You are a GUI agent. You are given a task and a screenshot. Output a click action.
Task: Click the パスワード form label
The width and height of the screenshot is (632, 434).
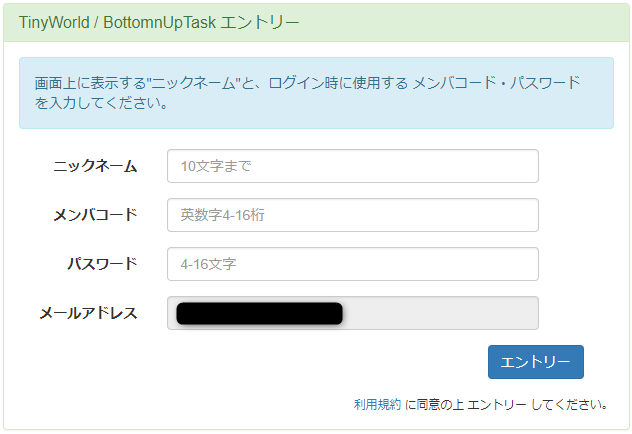pyautogui.click(x=102, y=264)
